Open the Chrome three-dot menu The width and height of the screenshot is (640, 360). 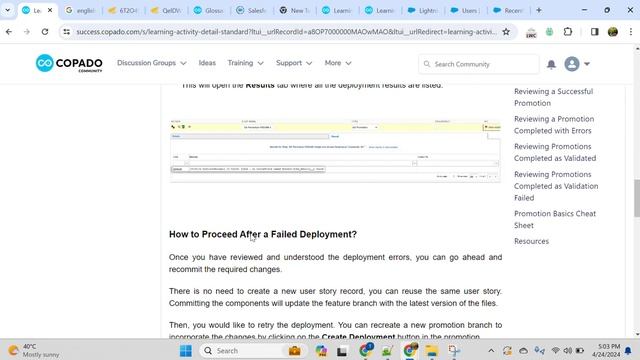631,32
